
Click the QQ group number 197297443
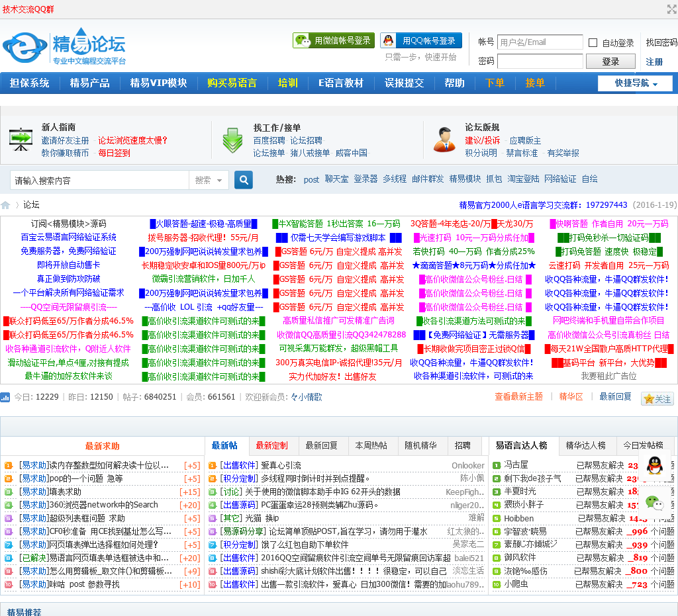coord(606,204)
